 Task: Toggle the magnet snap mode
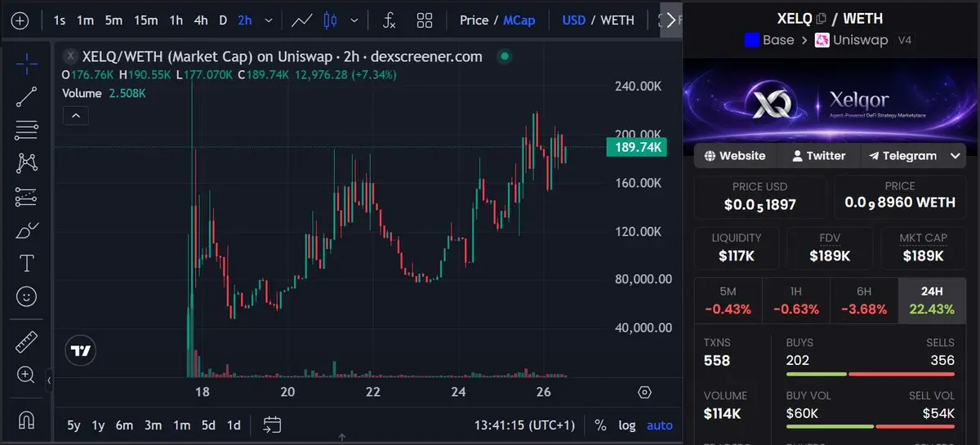[x=26, y=419]
